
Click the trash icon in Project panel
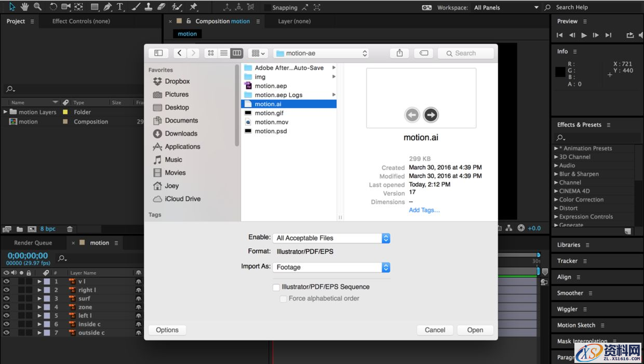(x=70, y=229)
